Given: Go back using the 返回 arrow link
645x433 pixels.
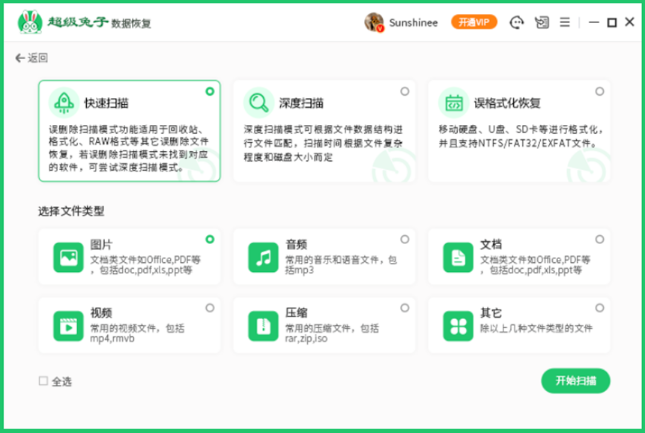Looking at the screenshot, I should click(x=32, y=58).
